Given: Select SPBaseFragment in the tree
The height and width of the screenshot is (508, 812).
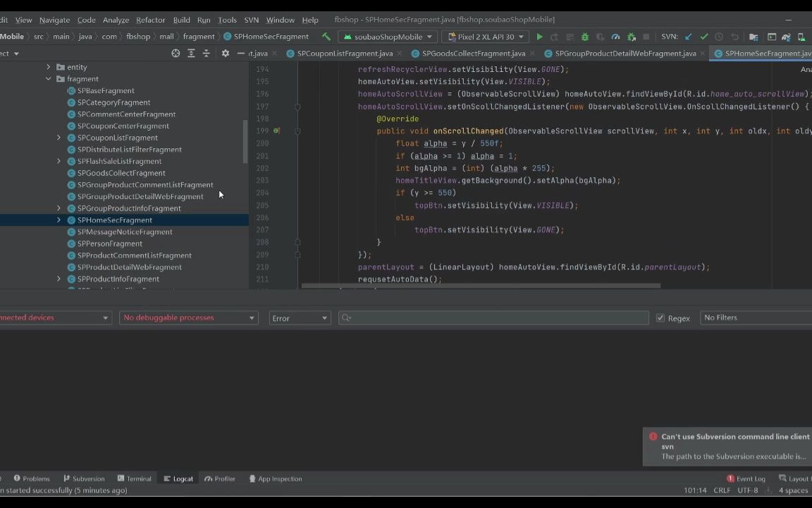Looking at the screenshot, I should pyautogui.click(x=106, y=90).
